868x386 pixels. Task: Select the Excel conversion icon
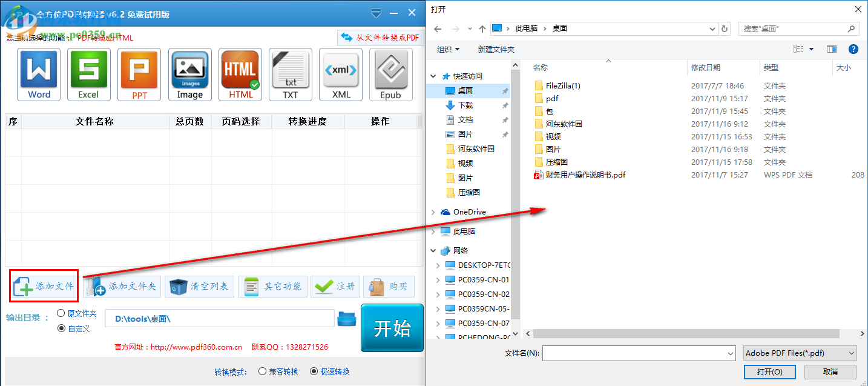click(89, 75)
